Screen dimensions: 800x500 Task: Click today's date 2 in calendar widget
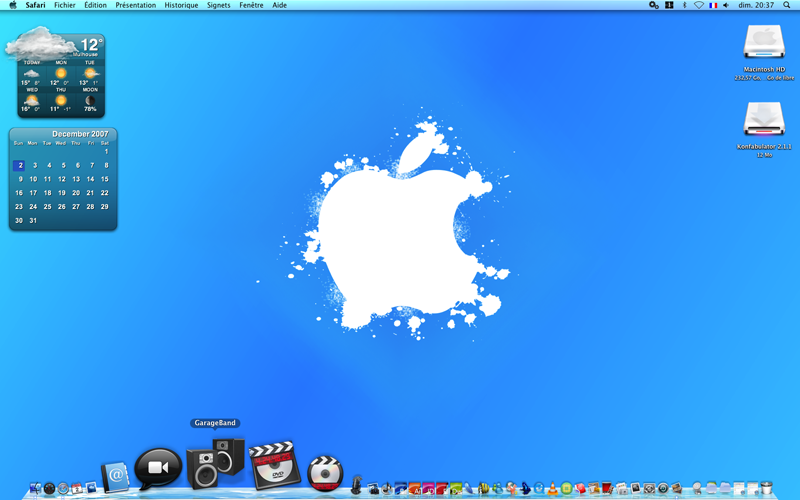coord(19,165)
